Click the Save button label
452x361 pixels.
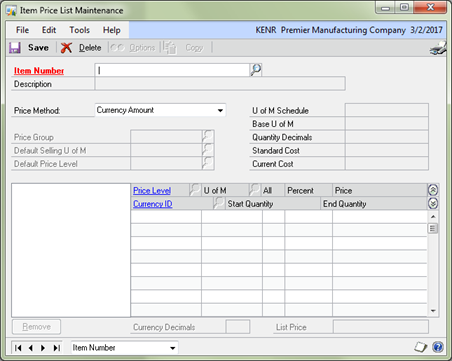[x=38, y=48]
